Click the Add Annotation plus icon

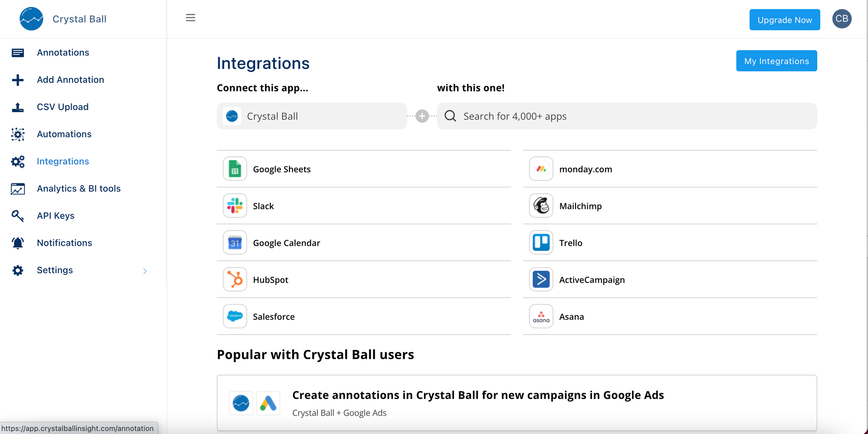[x=18, y=80]
